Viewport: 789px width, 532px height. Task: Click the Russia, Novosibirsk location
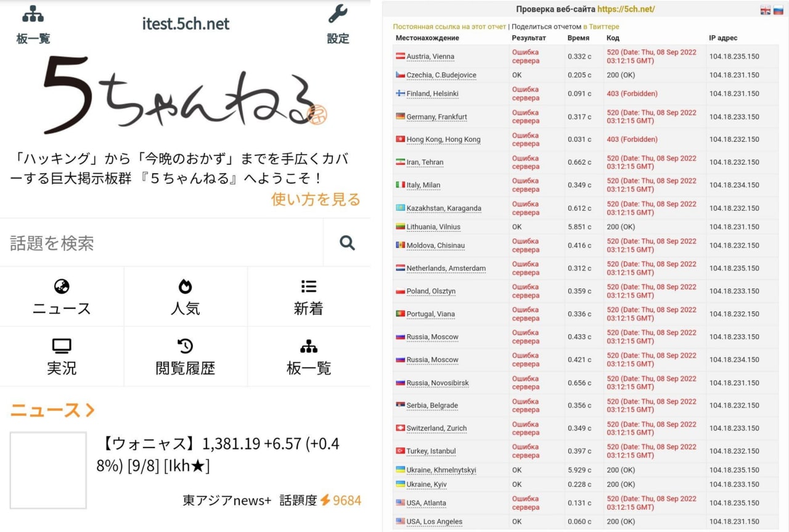pos(438,383)
